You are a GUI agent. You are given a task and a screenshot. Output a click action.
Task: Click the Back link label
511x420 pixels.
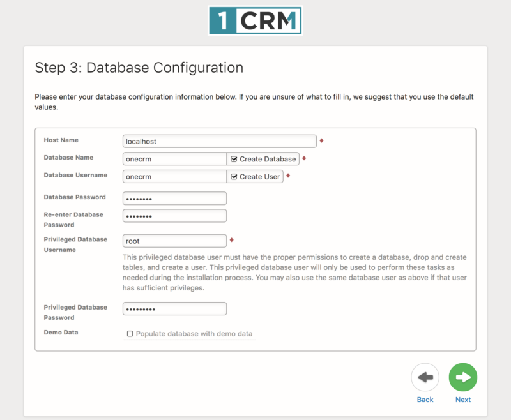tap(425, 400)
